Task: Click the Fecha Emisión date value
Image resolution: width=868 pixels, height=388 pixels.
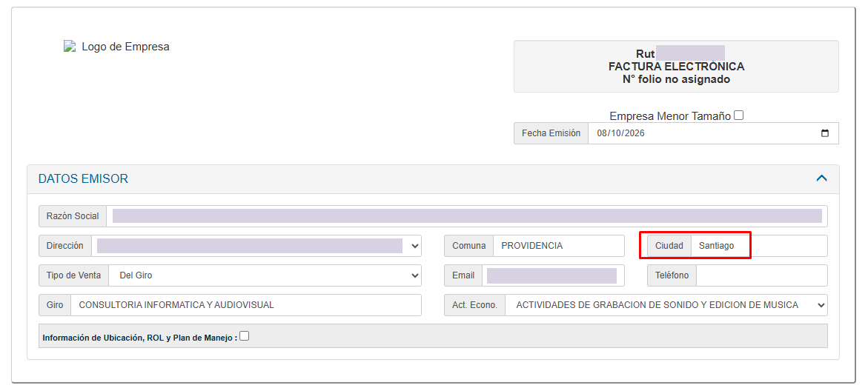Action: 620,133
